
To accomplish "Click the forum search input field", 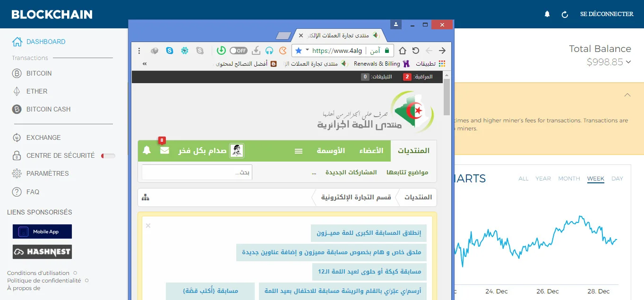I will [197, 172].
